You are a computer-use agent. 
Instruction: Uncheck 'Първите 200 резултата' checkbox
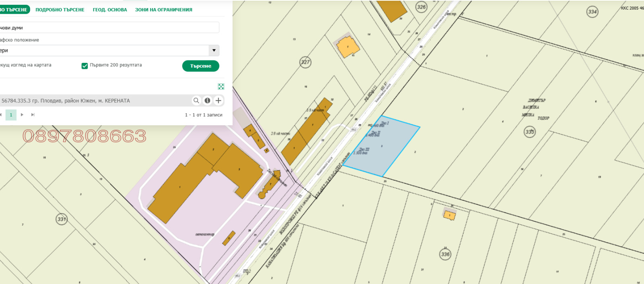pos(85,66)
